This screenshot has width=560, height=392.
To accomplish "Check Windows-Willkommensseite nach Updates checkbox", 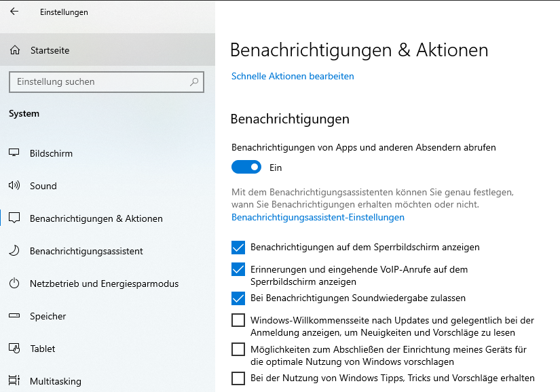I will coord(238,320).
